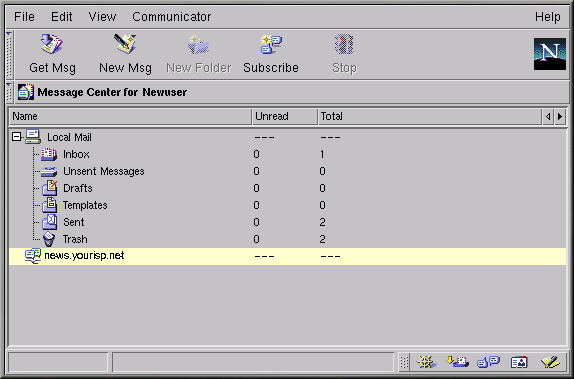574x379 pixels.
Task: Open newsgroups from status bar icon
Action: pyautogui.click(x=488, y=362)
